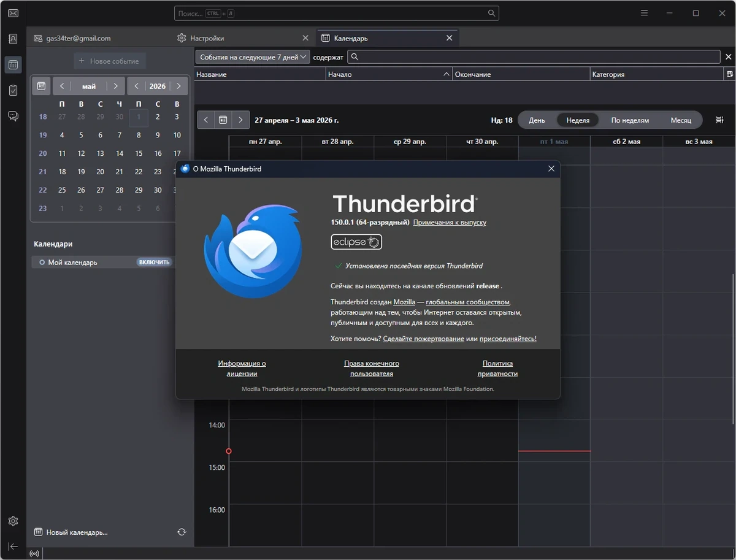The height and width of the screenshot is (560, 736).
Task: Open the Address Book sidebar icon
Action: pos(13,39)
